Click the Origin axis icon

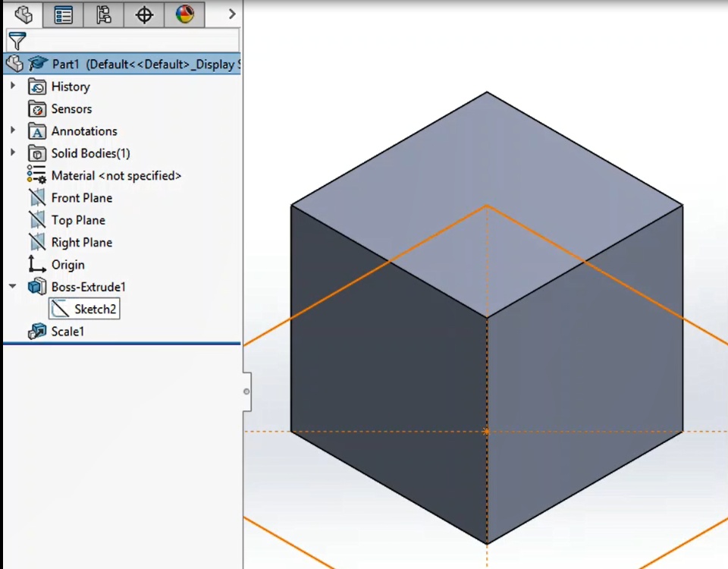pos(36,264)
